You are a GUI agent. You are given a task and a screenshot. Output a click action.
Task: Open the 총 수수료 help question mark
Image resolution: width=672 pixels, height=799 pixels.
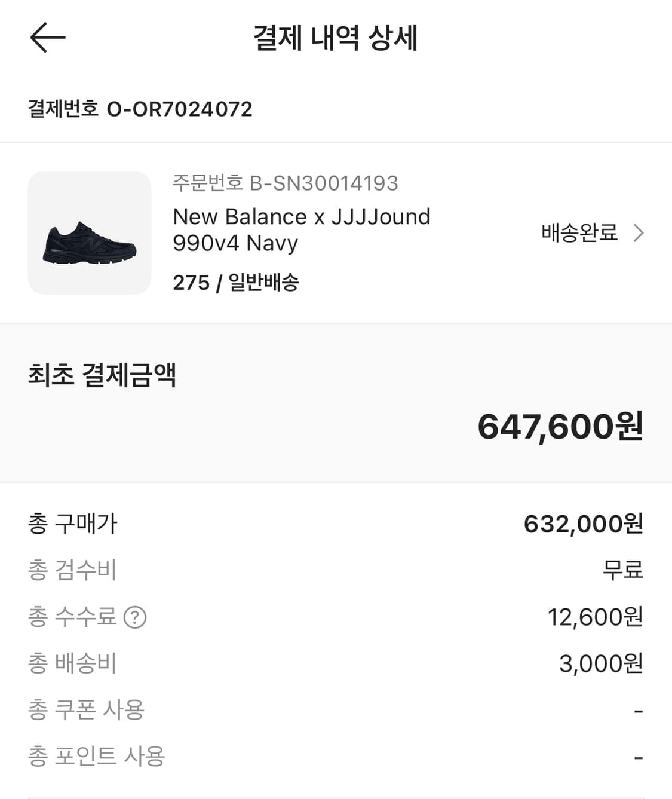coord(135,617)
